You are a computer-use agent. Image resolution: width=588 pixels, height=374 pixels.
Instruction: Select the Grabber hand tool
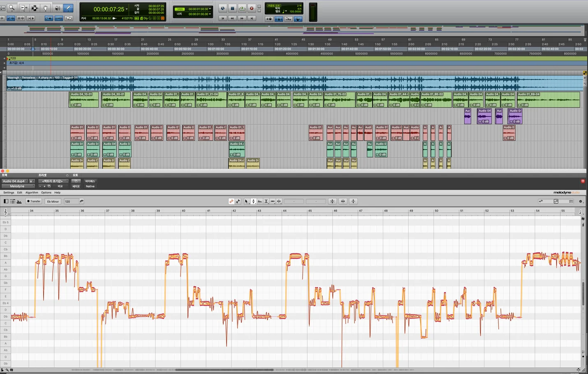[46, 8]
